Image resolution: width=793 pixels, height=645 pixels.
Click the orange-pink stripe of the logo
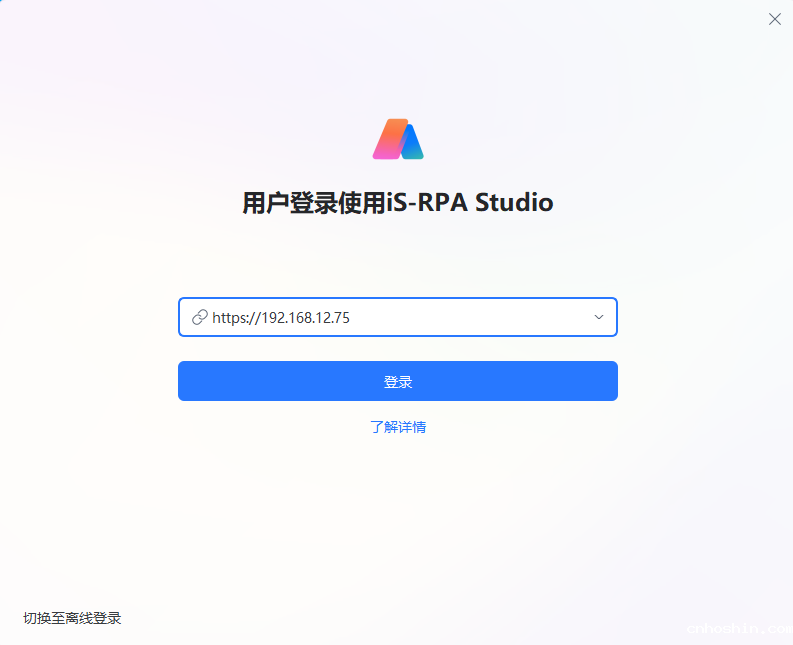(x=389, y=140)
